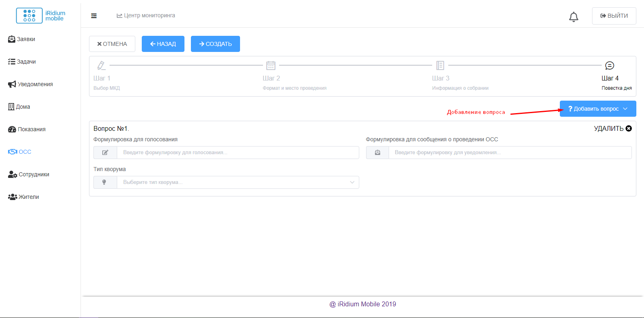This screenshot has height=318, width=644.
Task: Click the edit icon beside voting wording field
Action: coord(105,153)
